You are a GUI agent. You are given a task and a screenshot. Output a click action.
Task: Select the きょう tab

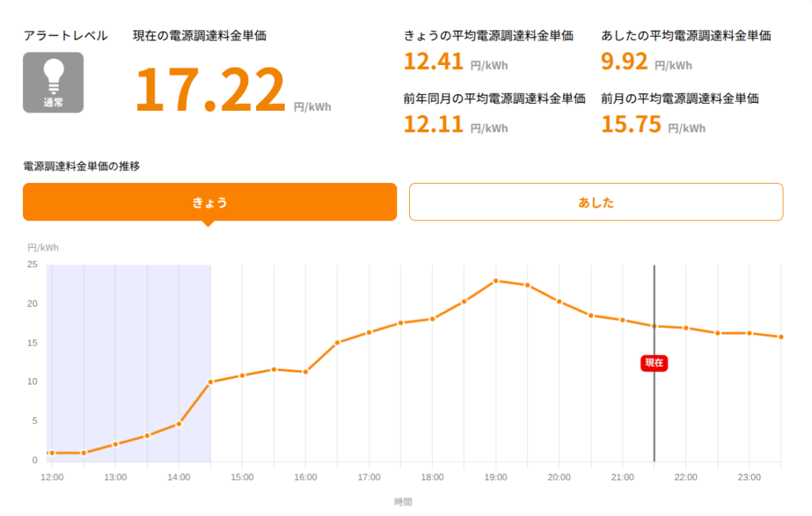209,202
